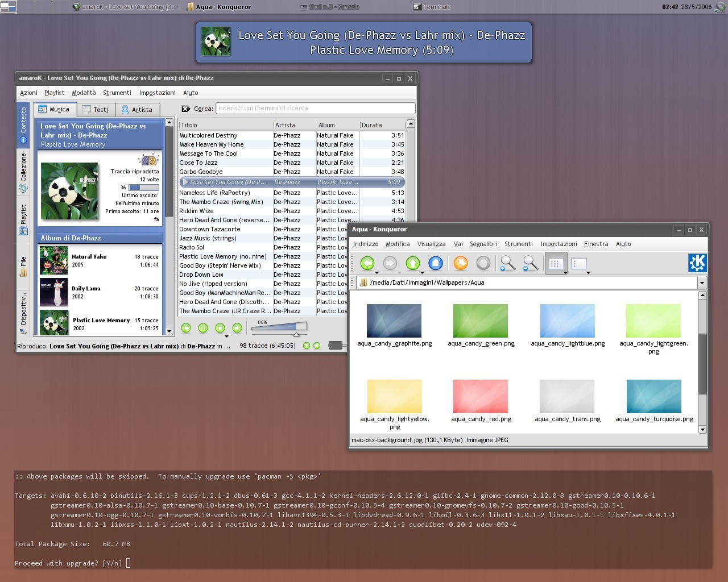Open the Impostazioni menu in amaroK
This screenshot has height=582, width=728.
pyautogui.click(x=157, y=93)
